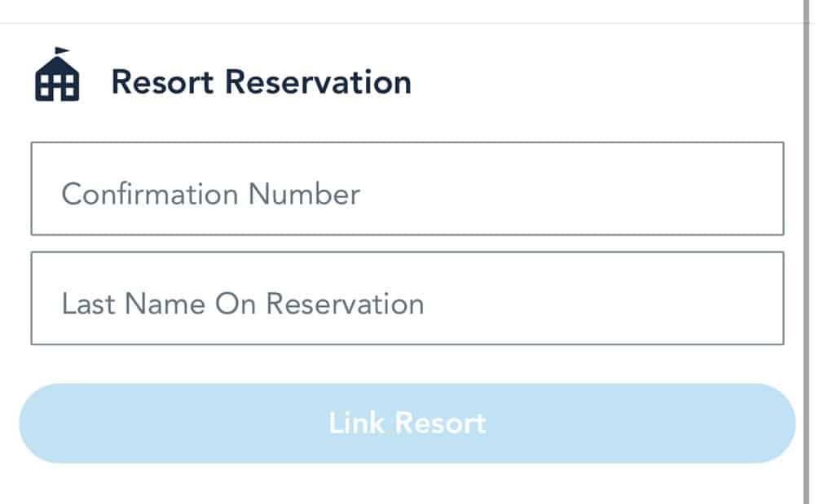Submit the reservation using Link Resort
This screenshot has width=815, height=504.
pos(407,423)
